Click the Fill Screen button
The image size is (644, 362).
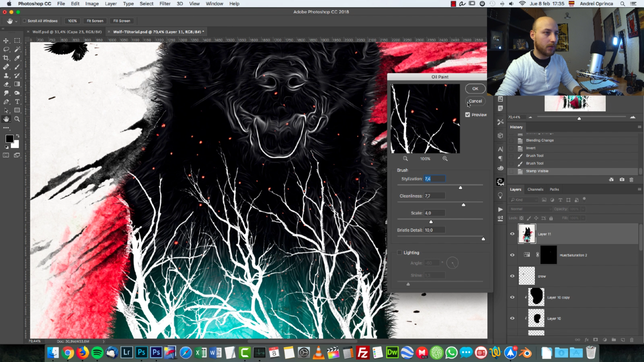tap(122, 21)
